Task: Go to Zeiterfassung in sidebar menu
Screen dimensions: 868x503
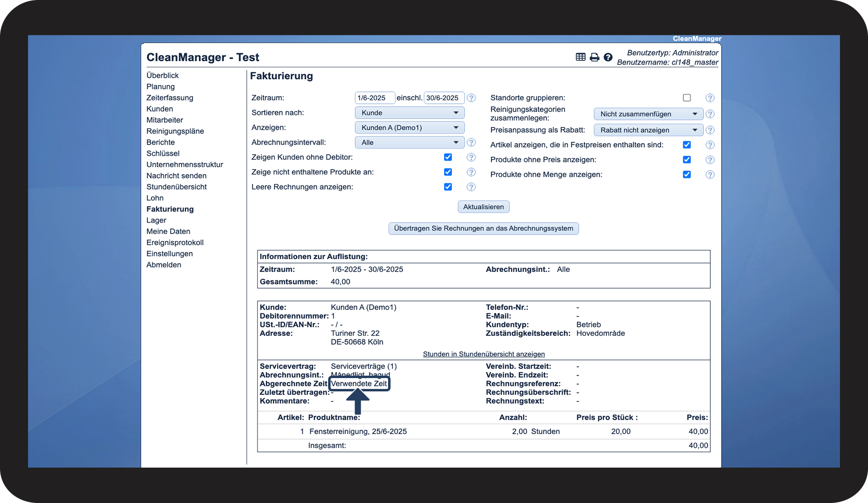Action: 169,98
